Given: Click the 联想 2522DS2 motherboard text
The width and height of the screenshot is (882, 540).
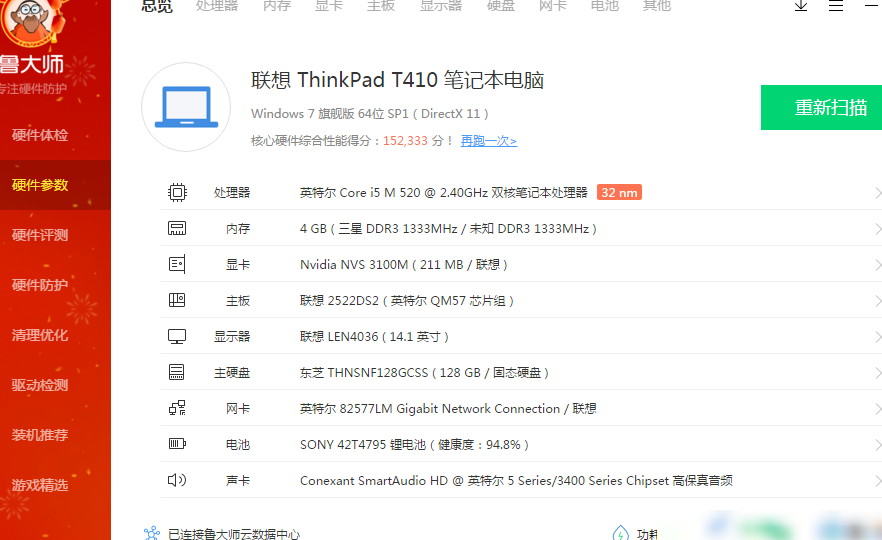Looking at the screenshot, I should tap(406, 301).
